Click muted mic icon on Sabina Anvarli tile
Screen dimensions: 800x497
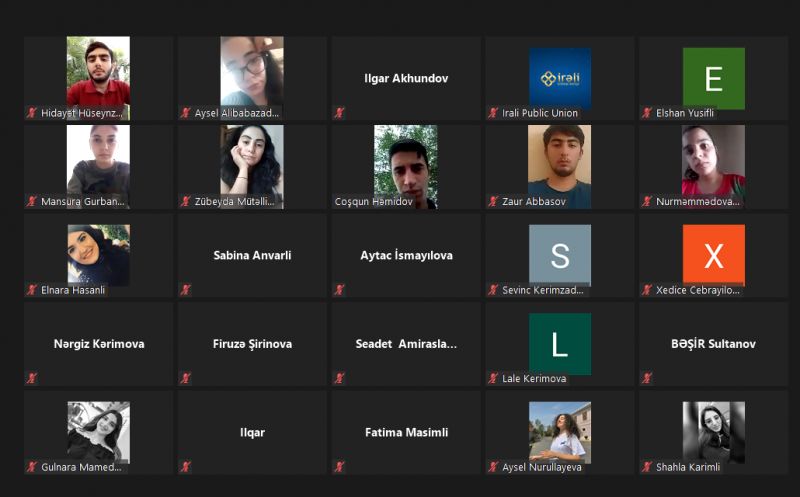(186, 290)
